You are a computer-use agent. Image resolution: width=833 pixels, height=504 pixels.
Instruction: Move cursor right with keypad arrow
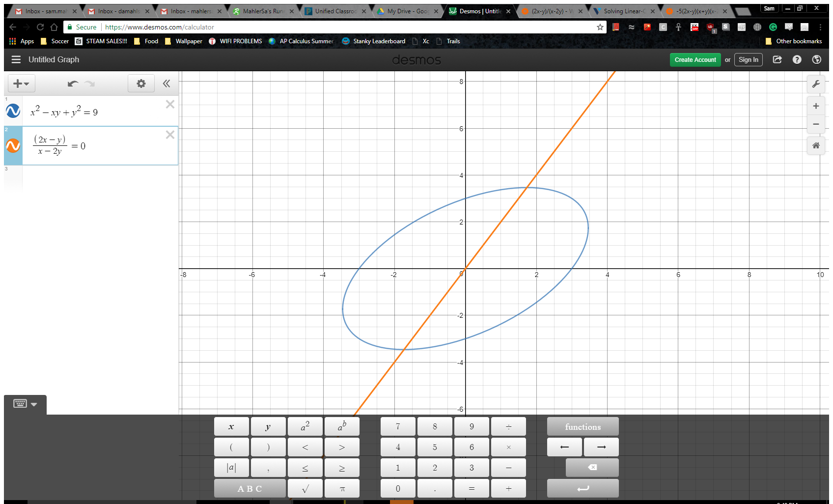601,448
